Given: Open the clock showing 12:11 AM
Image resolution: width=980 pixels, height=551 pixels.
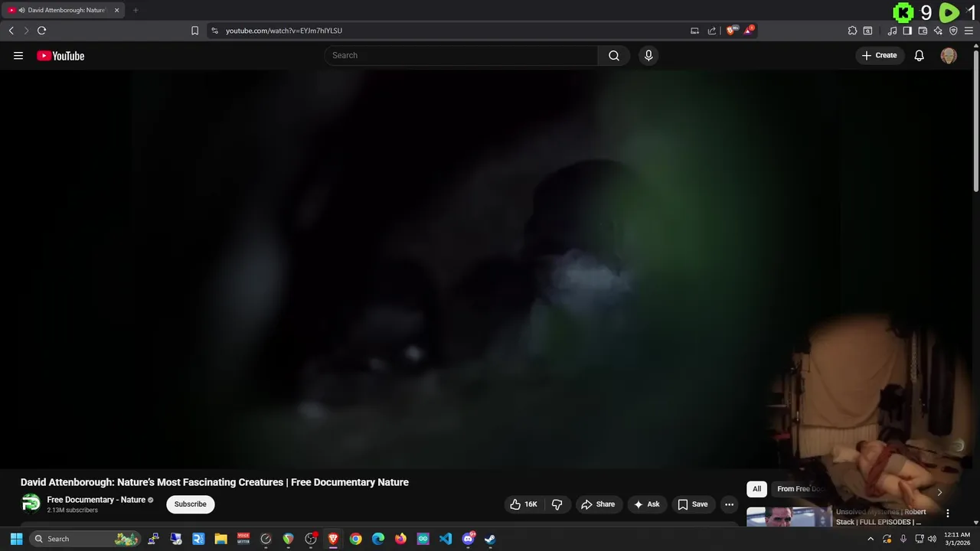Looking at the screenshot, I should (x=957, y=539).
